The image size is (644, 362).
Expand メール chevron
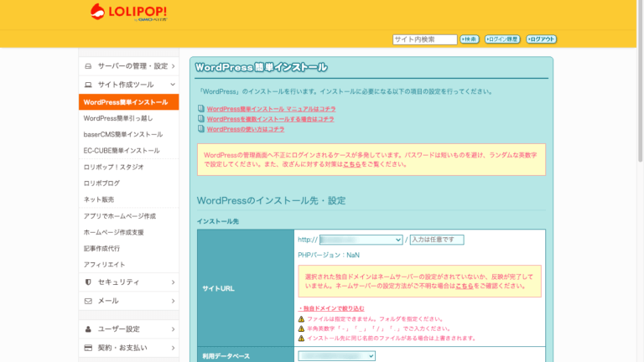point(173,302)
